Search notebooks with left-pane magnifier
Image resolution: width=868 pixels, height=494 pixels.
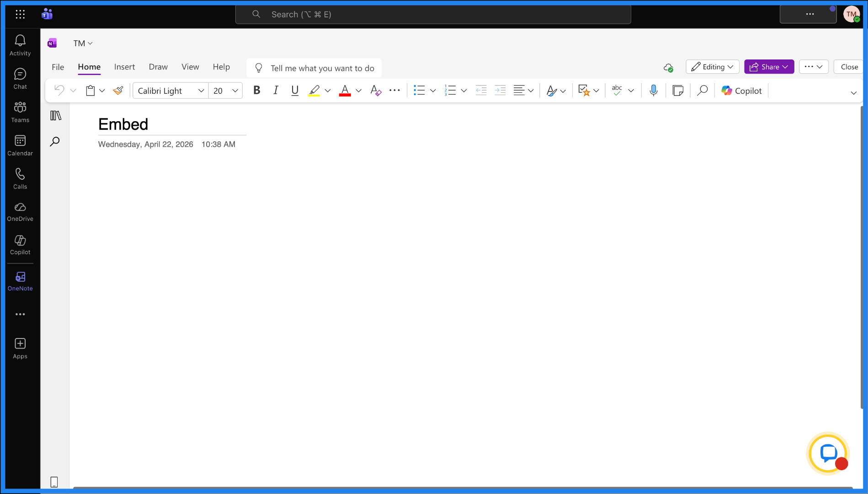[x=55, y=141]
